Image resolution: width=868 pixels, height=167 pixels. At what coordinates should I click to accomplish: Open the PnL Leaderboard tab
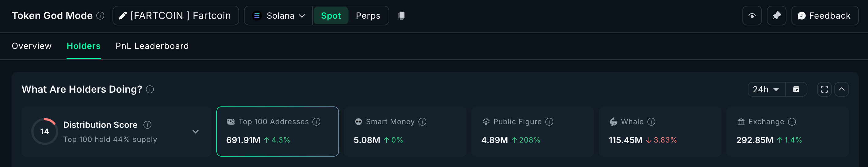point(152,46)
